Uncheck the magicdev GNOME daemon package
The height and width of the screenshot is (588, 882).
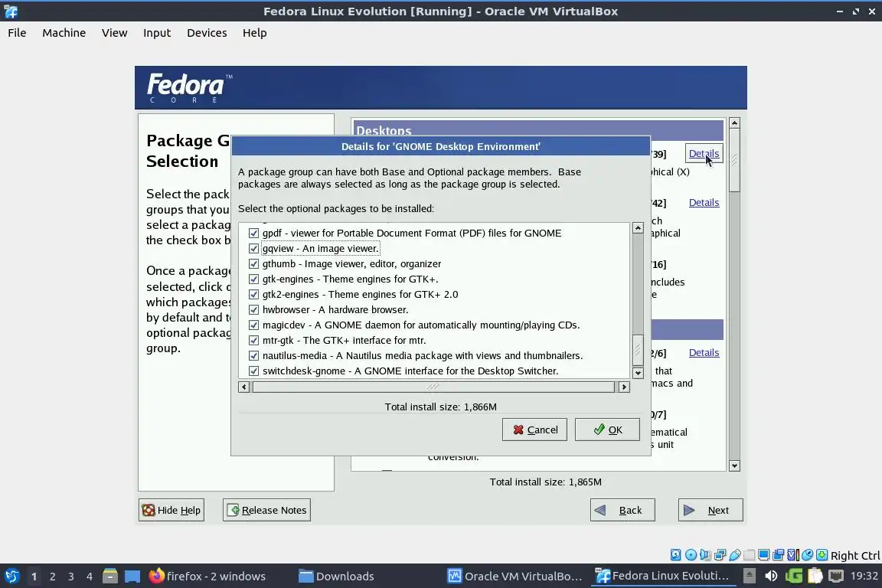[x=253, y=325]
